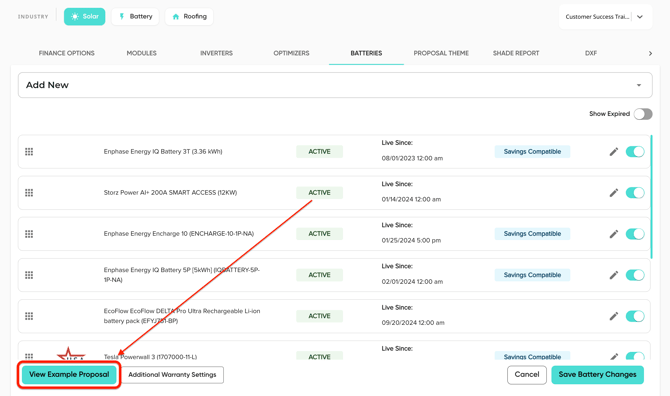Click Save Battery Changes

point(597,375)
